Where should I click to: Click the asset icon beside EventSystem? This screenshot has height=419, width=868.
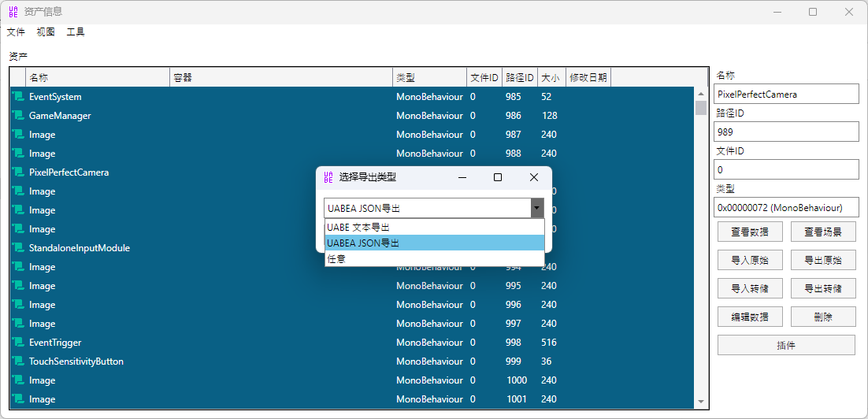click(x=17, y=97)
